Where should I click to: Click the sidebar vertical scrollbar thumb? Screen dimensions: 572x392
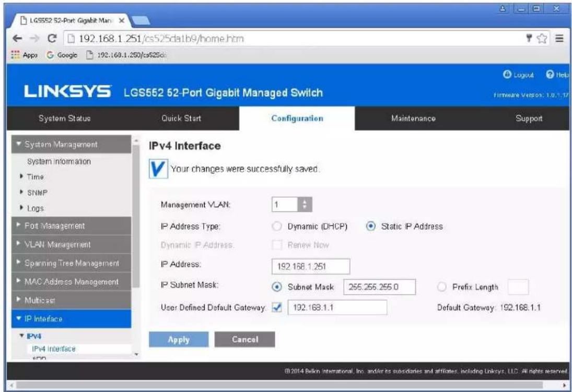pyautogui.click(x=136, y=216)
